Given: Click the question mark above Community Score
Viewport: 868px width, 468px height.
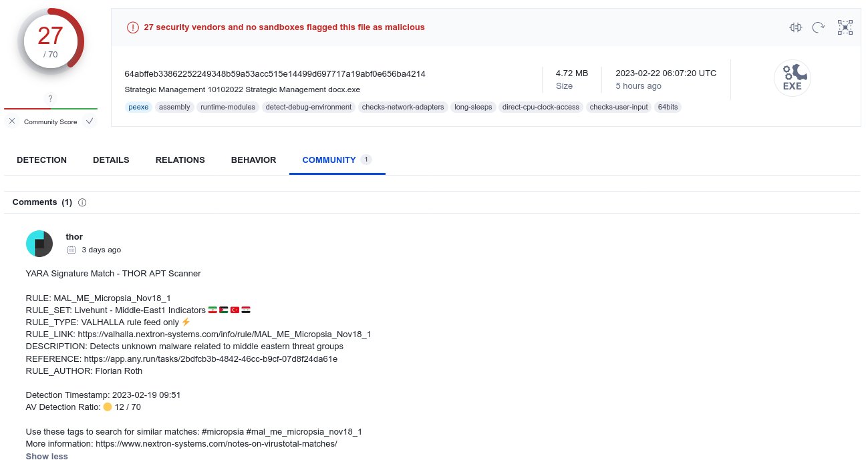Looking at the screenshot, I should pos(50,98).
